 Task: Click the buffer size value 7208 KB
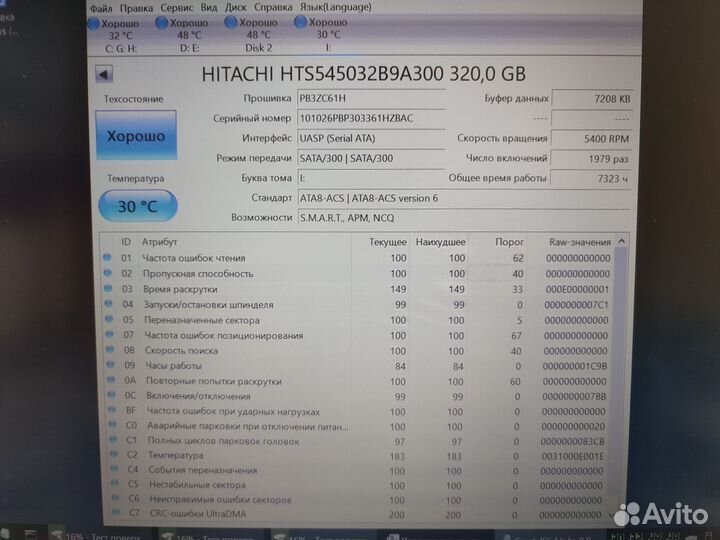(592, 98)
